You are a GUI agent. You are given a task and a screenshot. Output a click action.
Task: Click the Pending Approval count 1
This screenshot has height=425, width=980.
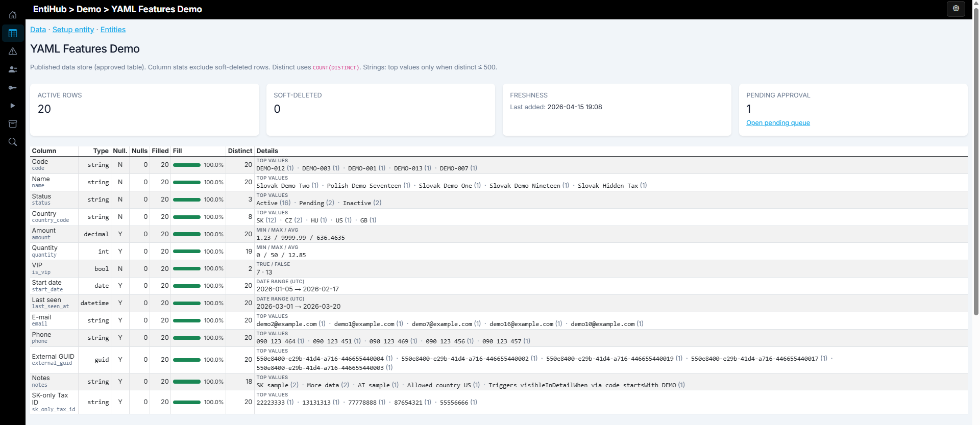pos(749,109)
